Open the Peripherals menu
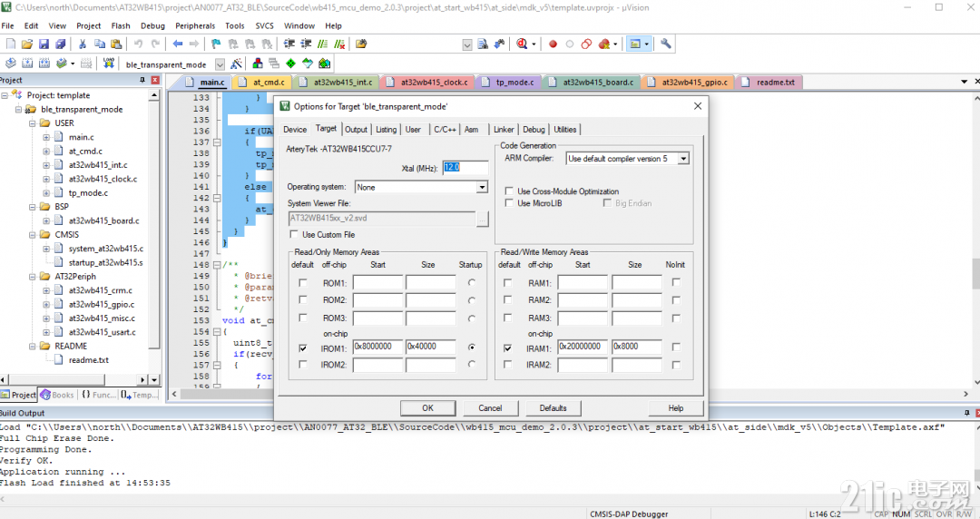Screen dimensions: 980x519 point(195,25)
